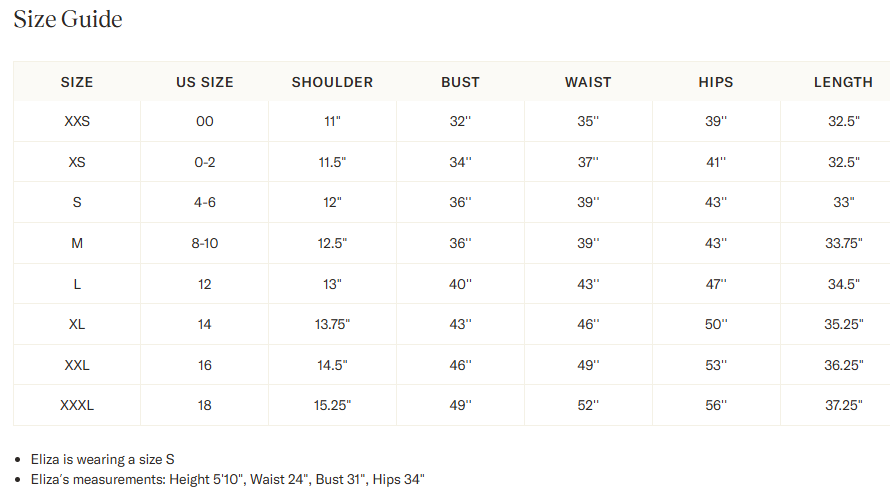The image size is (890, 498).
Task: Select the SIZE column header
Action: coord(77,82)
